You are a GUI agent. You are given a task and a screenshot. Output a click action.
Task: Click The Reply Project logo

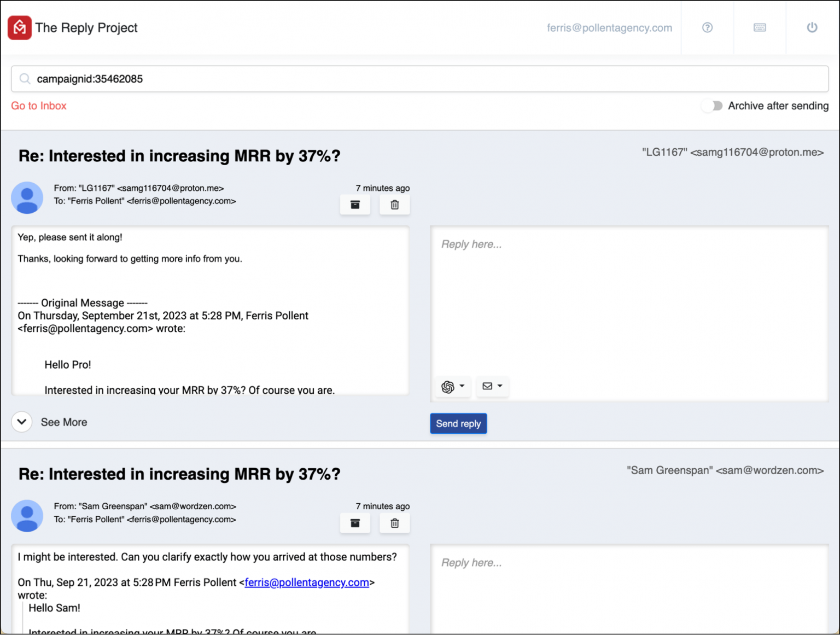click(20, 27)
